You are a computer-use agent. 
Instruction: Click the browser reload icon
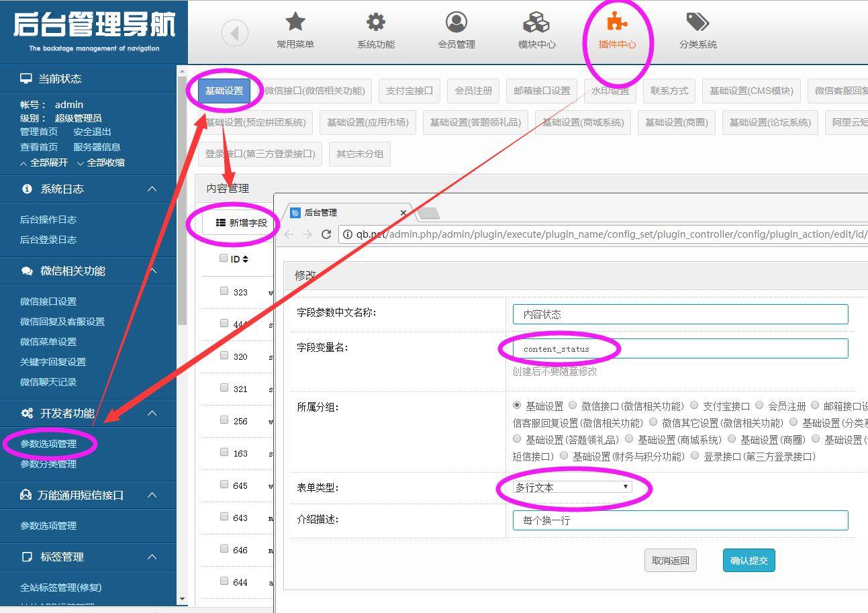pyautogui.click(x=326, y=234)
